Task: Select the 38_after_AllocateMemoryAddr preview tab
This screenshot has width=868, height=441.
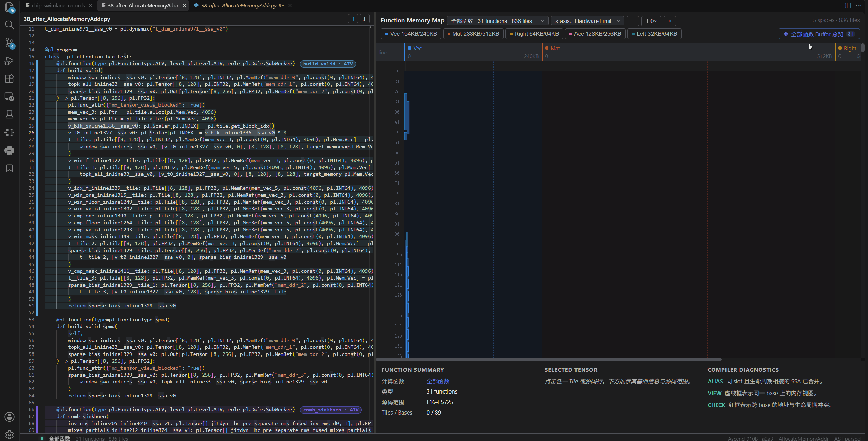Action: click(143, 5)
